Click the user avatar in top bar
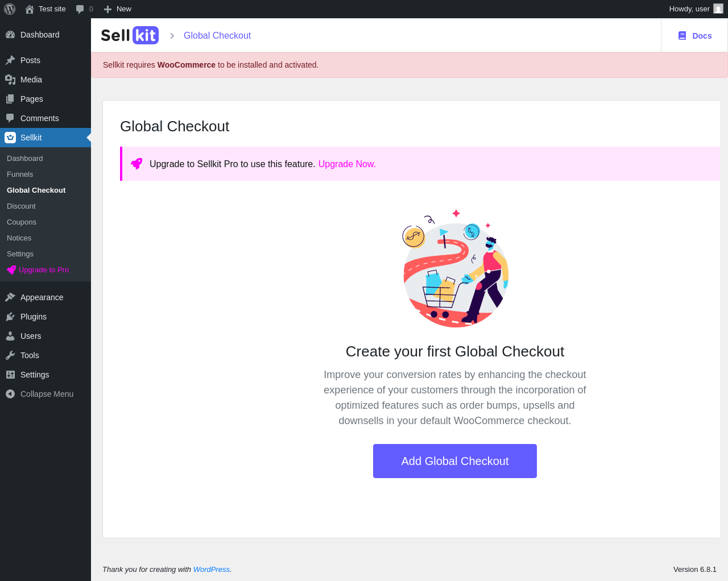Viewport: 728px width, 581px height. pos(718,9)
